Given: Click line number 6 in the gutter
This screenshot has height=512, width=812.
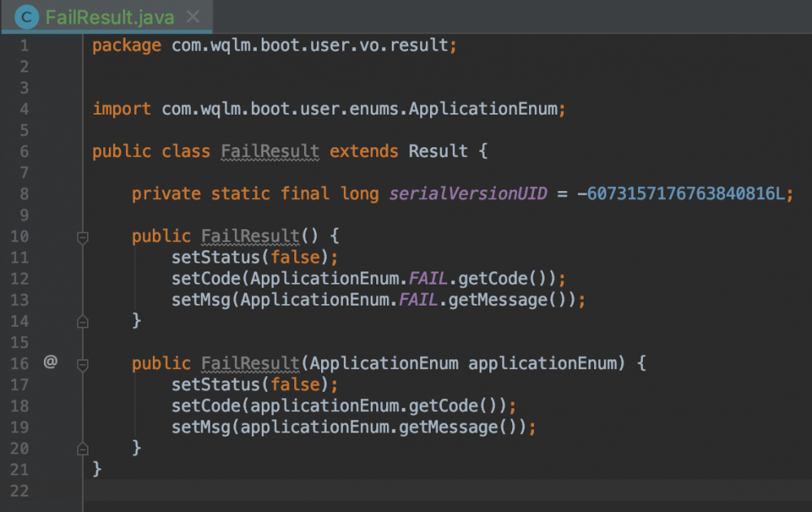Looking at the screenshot, I should pos(24,151).
